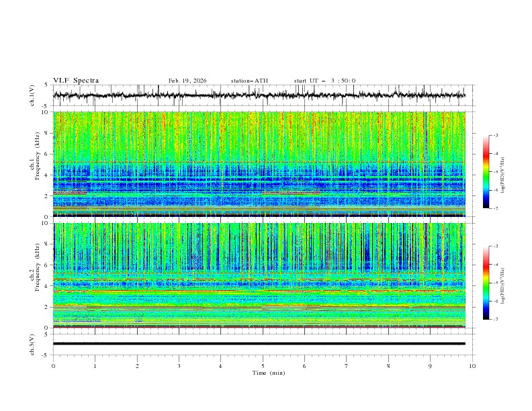Click inside the ch.1 spectrogram panel

[262, 165]
